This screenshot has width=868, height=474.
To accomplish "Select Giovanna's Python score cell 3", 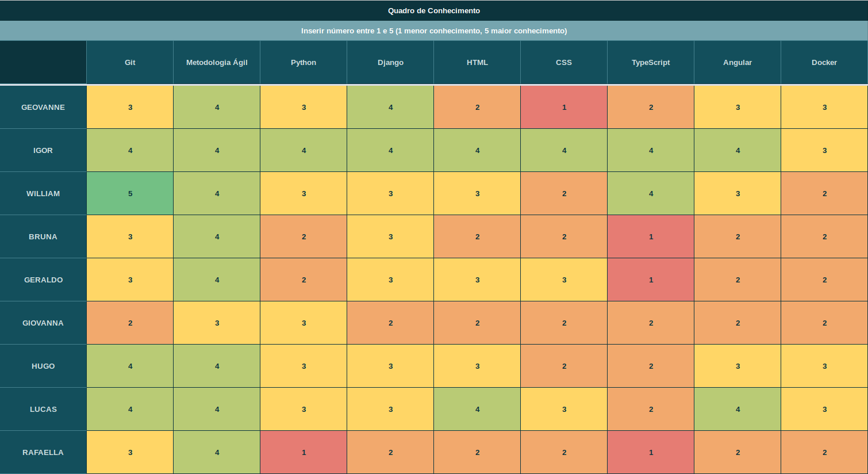I will 304,323.
